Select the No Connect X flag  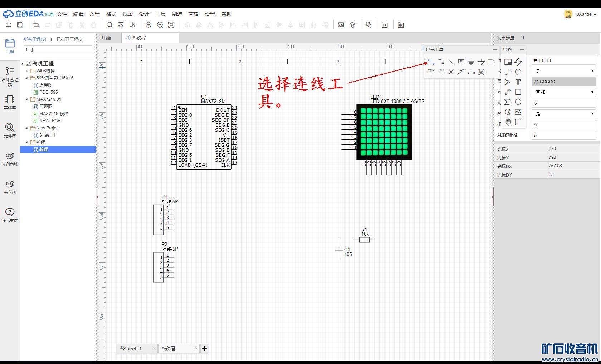(x=451, y=72)
